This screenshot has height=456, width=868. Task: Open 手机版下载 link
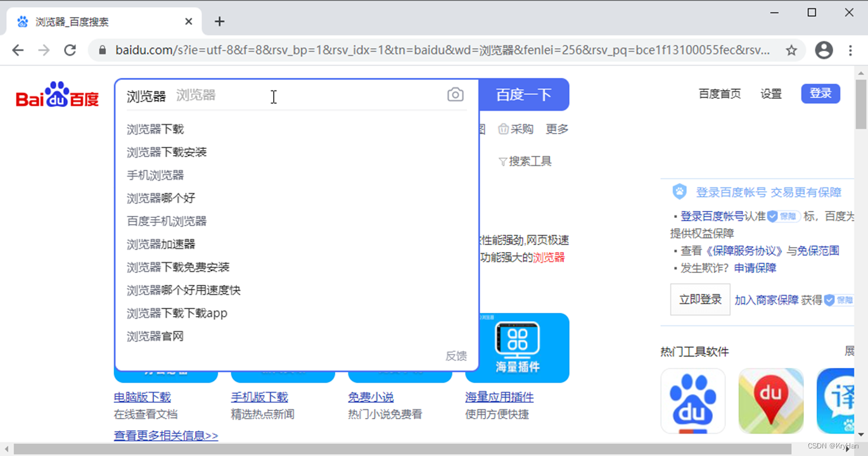(260, 397)
